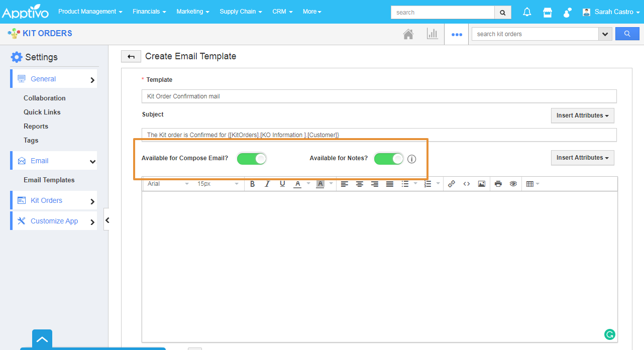Image resolution: width=644 pixels, height=350 pixels.
Task: Click the Template name input field
Action: click(379, 96)
